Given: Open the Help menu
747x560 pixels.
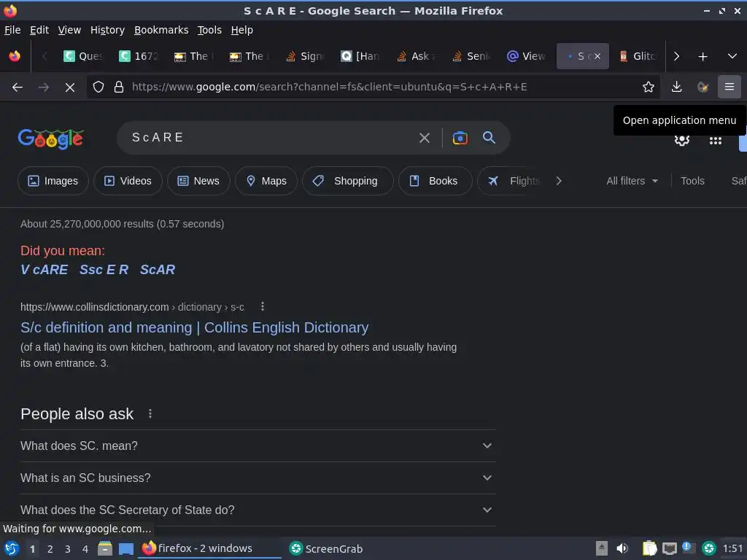Looking at the screenshot, I should pos(241,30).
